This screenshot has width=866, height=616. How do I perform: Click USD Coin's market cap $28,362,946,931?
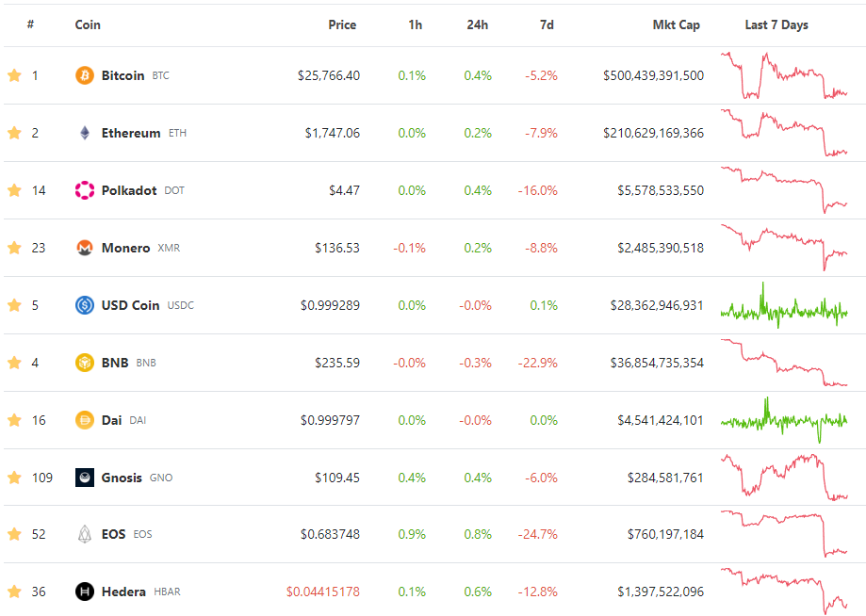click(x=657, y=305)
